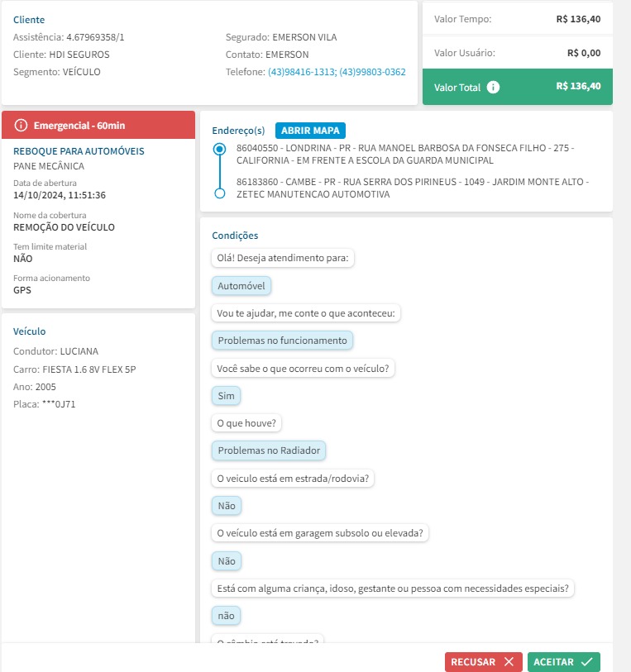Select the Automóvel answer chip
Viewport: 631px width, 672px height.
coord(241,286)
